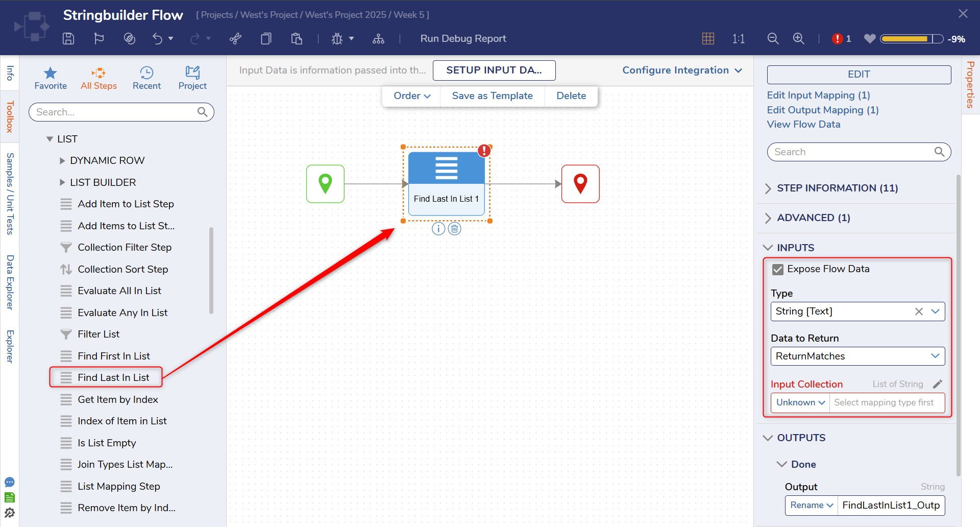Expand the DYNAMIC ROW tree node
Image resolution: width=980 pixels, height=527 pixels.
(x=62, y=161)
